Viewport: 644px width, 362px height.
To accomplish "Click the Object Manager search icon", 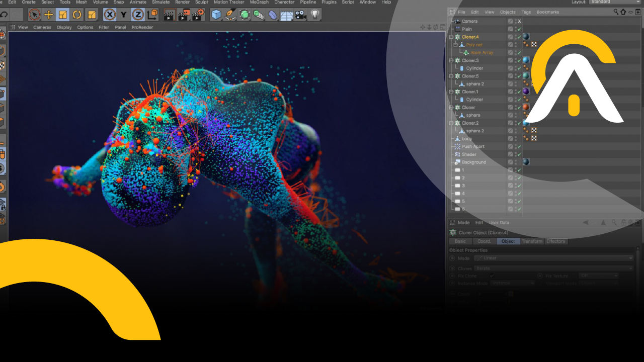I will coord(616,12).
